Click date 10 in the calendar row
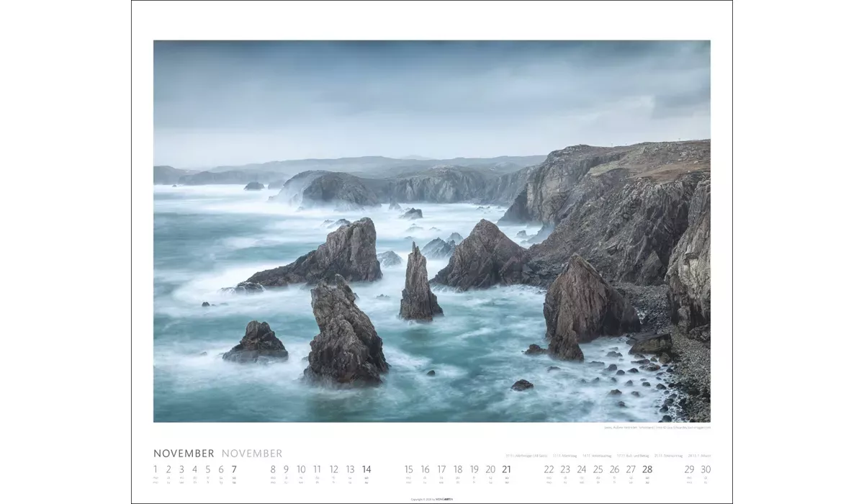864x504 pixels. [301, 469]
